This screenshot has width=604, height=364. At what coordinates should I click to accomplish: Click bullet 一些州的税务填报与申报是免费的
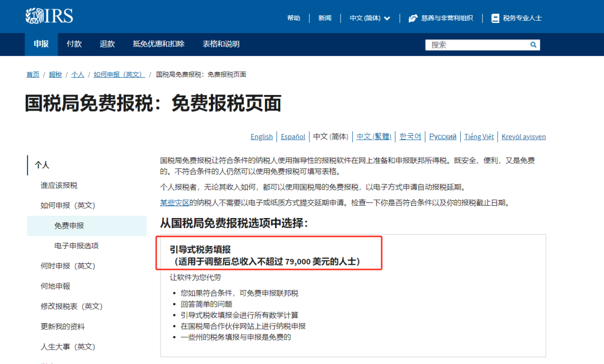click(236, 337)
